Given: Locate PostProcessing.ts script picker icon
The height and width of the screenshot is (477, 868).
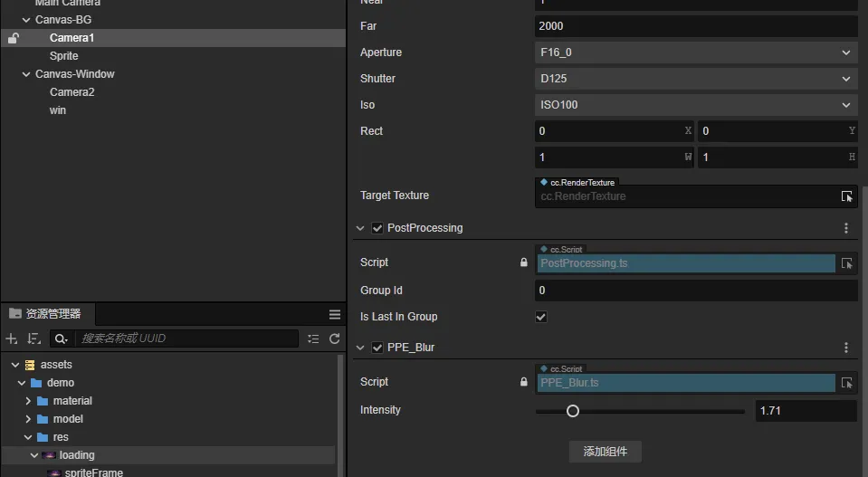Looking at the screenshot, I should pyautogui.click(x=847, y=263).
